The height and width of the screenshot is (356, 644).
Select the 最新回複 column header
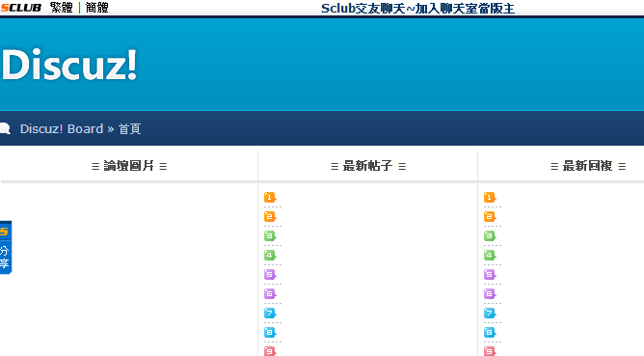pos(588,166)
